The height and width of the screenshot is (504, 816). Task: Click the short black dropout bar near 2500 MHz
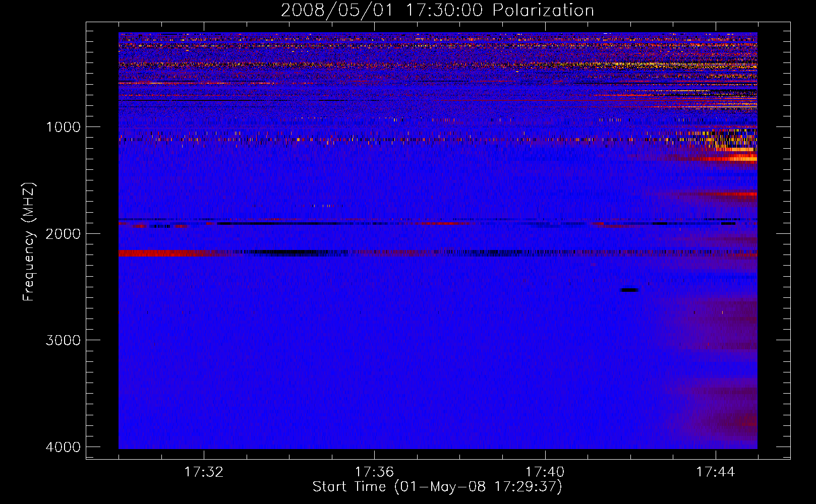pos(629,290)
